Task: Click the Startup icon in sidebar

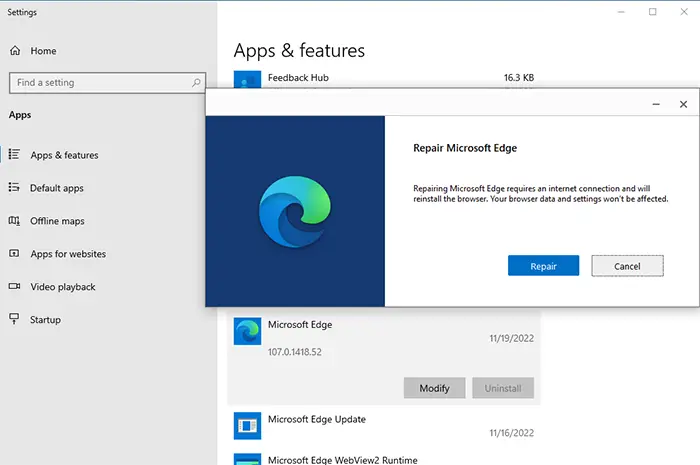Action: 14,319
